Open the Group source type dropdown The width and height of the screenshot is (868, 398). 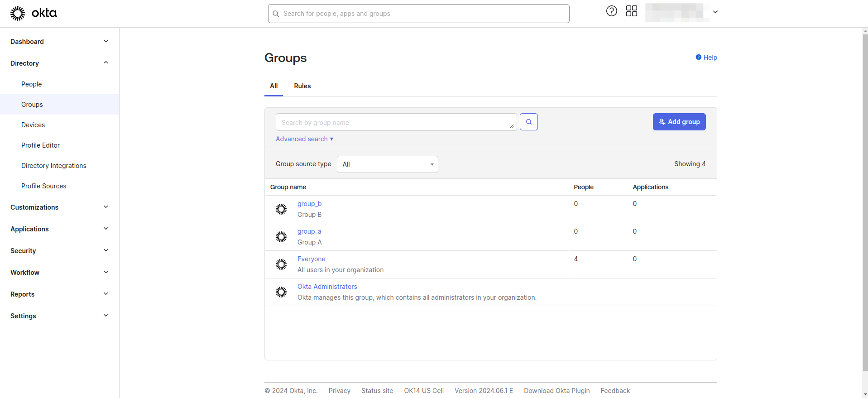click(x=387, y=164)
